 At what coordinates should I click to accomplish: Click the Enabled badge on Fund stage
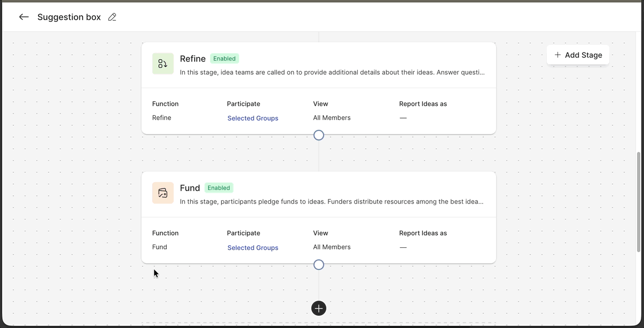[x=219, y=188]
